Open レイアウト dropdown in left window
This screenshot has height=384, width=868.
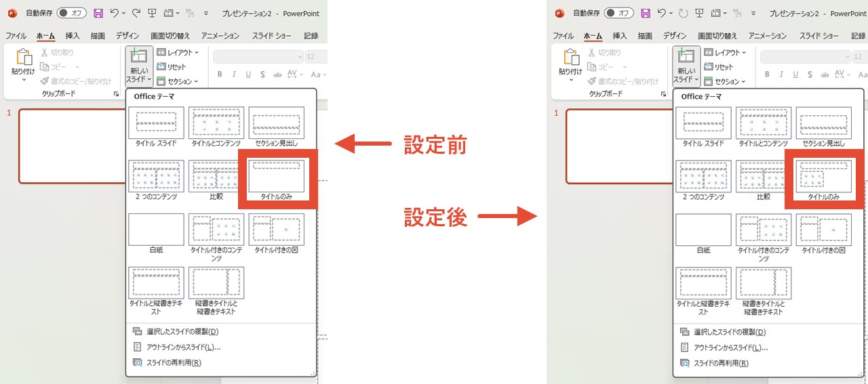178,52
